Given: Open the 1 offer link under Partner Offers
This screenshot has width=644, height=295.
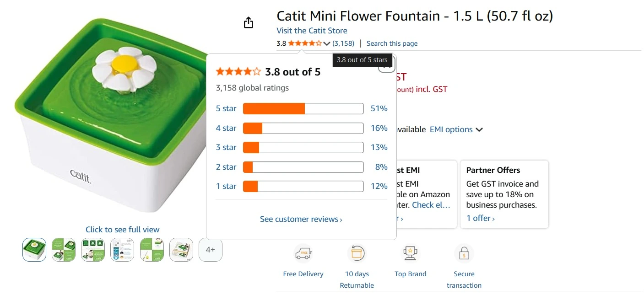Looking at the screenshot, I should click(480, 218).
